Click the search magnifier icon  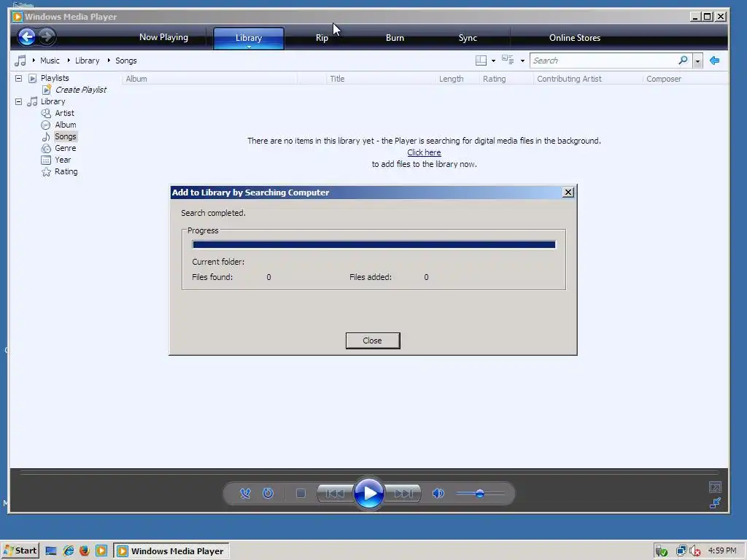pyautogui.click(x=683, y=61)
